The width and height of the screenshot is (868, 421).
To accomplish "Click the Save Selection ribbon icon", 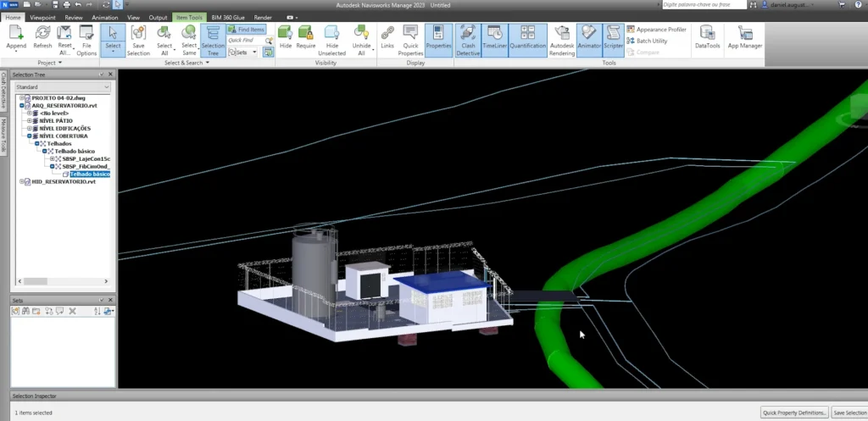I will click(138, 38).
